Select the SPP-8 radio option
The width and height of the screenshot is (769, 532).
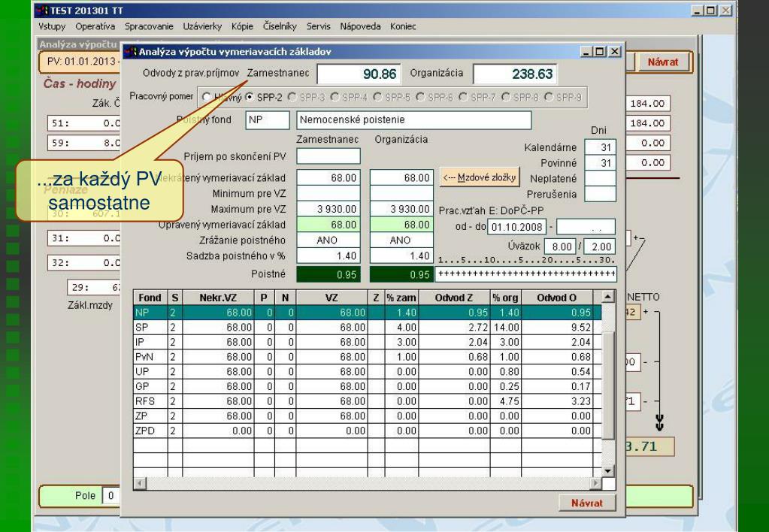[x=506, y=97]
